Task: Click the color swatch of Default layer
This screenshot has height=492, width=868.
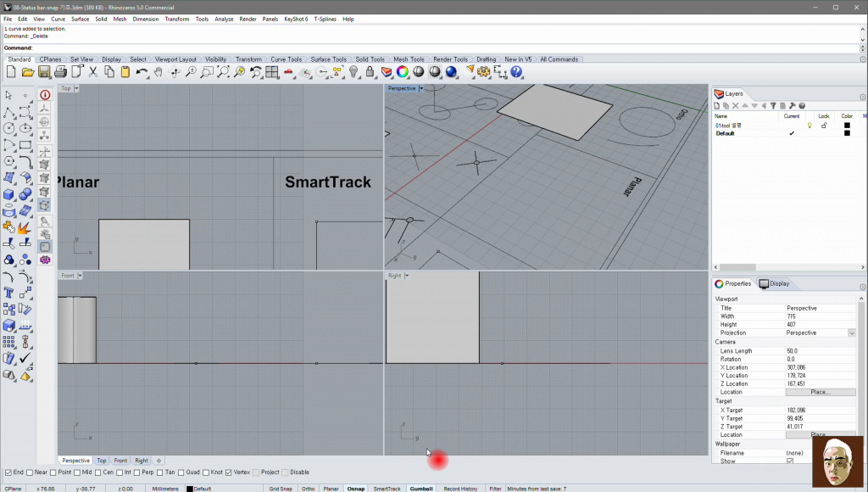Action: tap(847, 133)
